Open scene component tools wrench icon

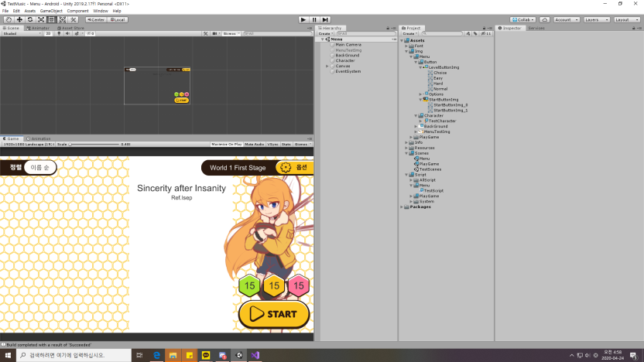click(205, 34)
